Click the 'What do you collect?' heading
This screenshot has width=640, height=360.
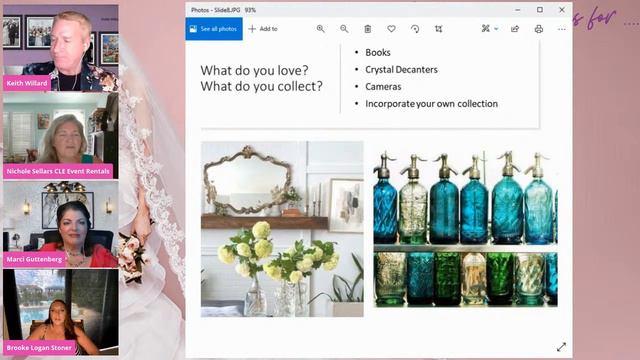pyautogui.click(x=262, y=87)
